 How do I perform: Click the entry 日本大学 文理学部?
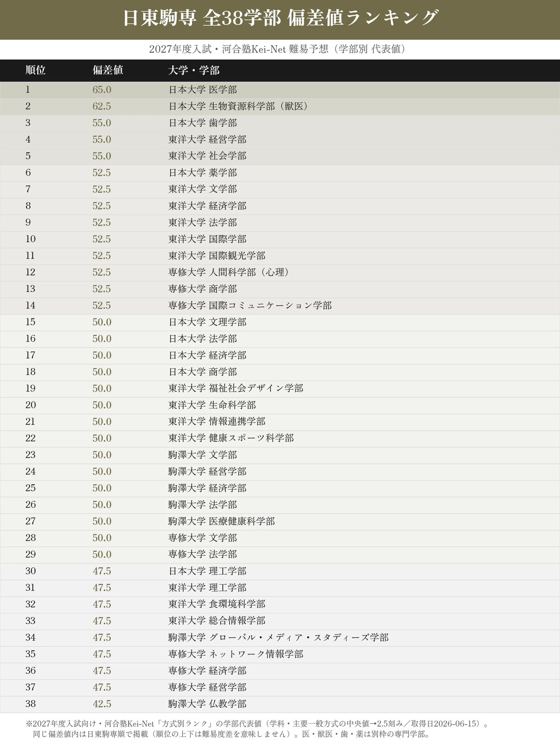click(x=207, y=322)
